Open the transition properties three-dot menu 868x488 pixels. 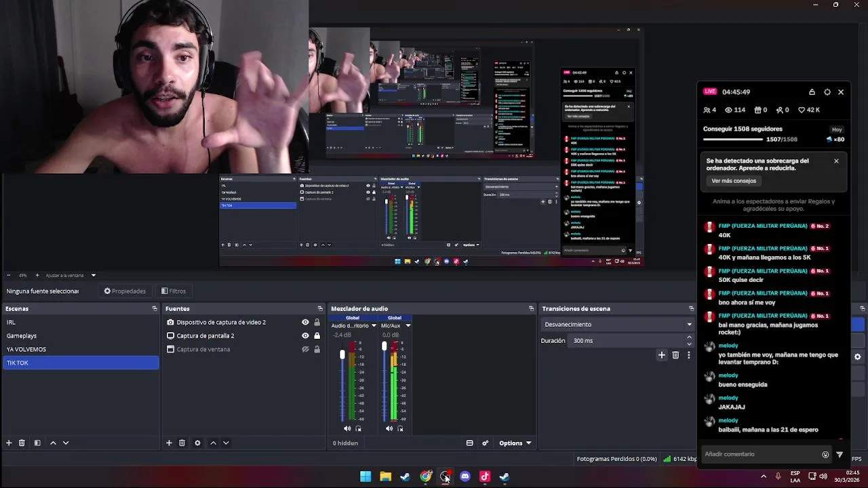(x=689, y=354)
